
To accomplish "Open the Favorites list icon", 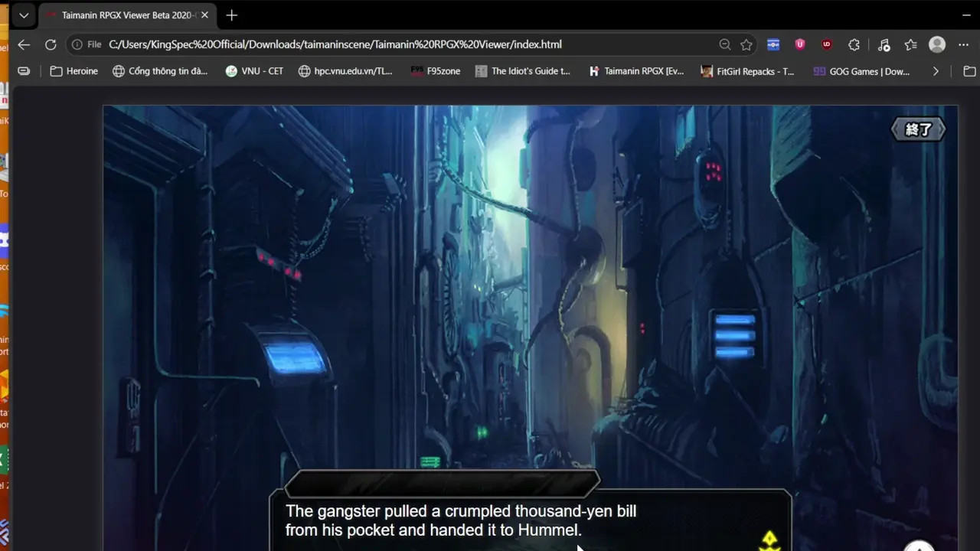I will click(x=910, y=44).
